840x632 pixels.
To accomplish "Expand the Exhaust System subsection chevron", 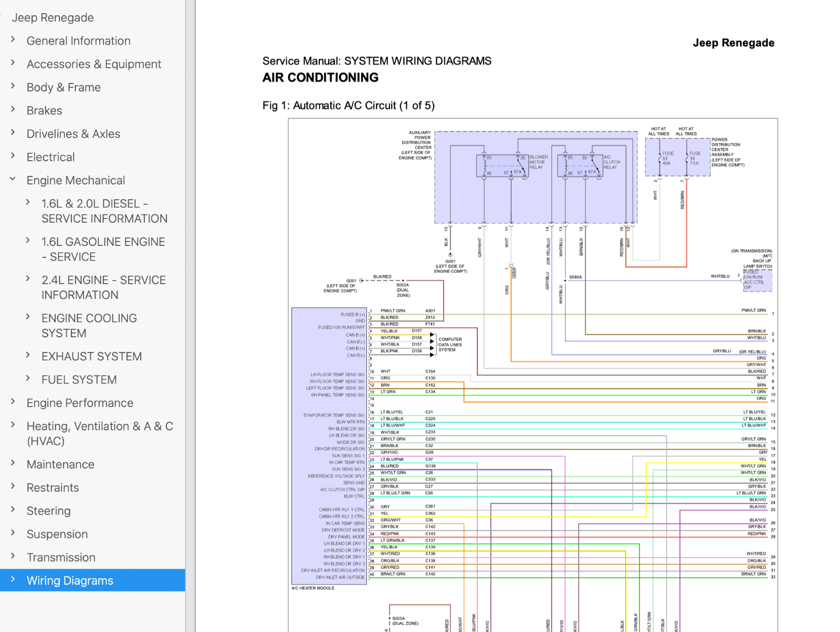I will 28,356.
